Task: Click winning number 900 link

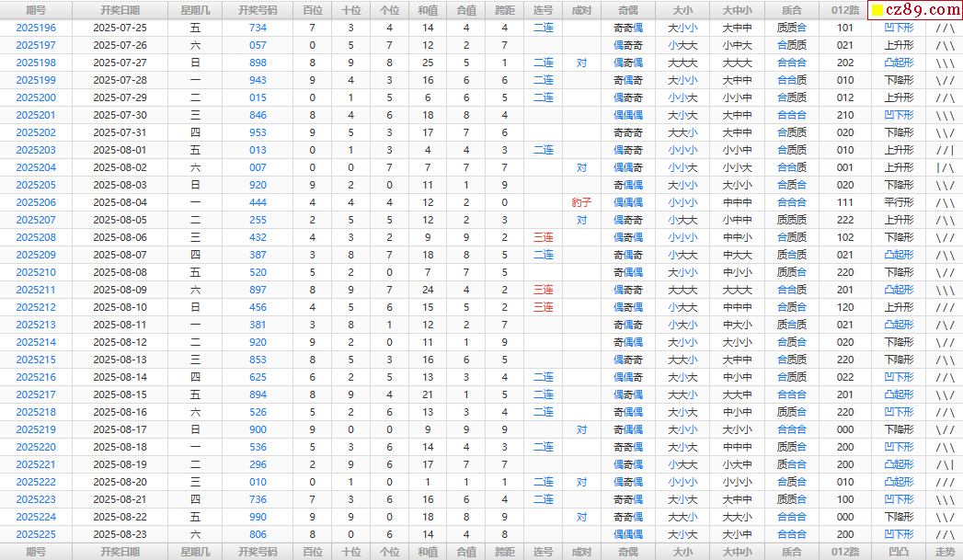Action: tap(258, 429)
